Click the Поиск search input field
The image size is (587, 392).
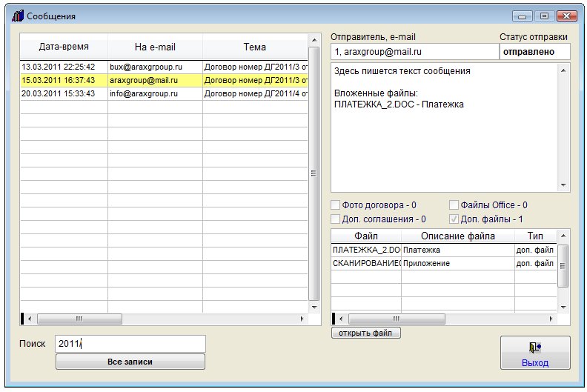coord(130,344)
